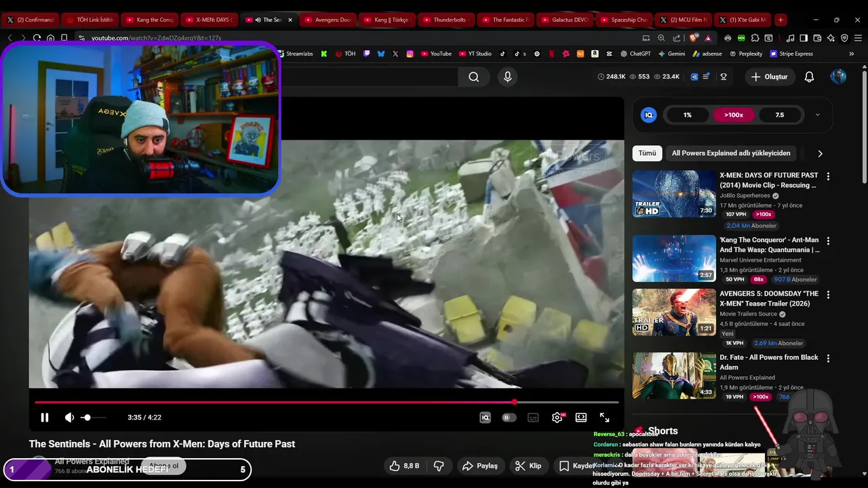Toggle the autoplay switch in the player
This screenshot has width=868, height=488.
[509, 418]
